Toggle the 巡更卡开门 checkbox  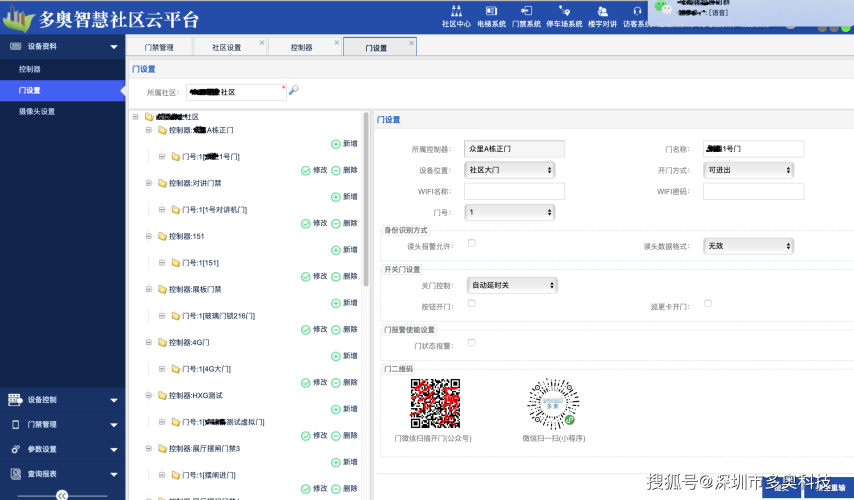708,303
